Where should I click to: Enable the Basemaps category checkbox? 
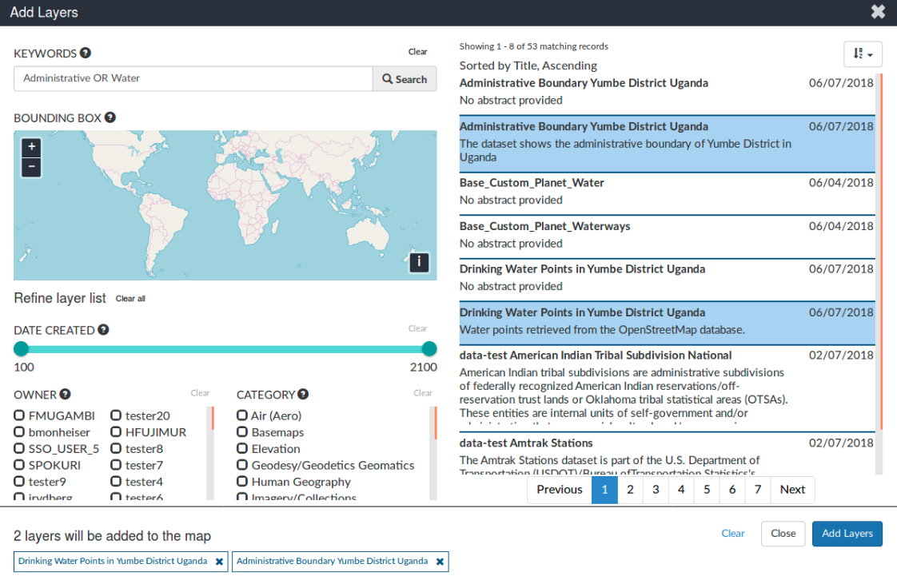[x=242, y=432]
